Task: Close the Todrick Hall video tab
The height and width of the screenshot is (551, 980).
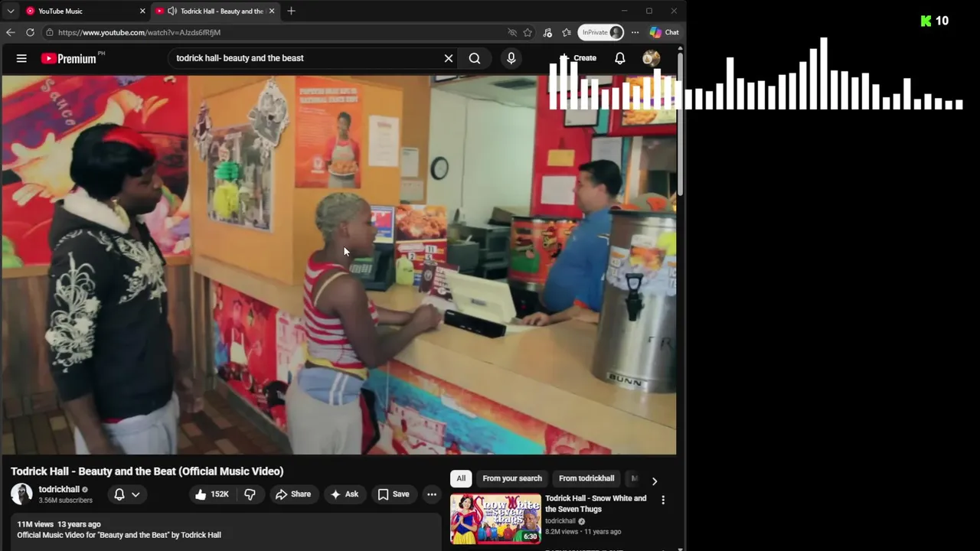Action: [x=271, y=11]
